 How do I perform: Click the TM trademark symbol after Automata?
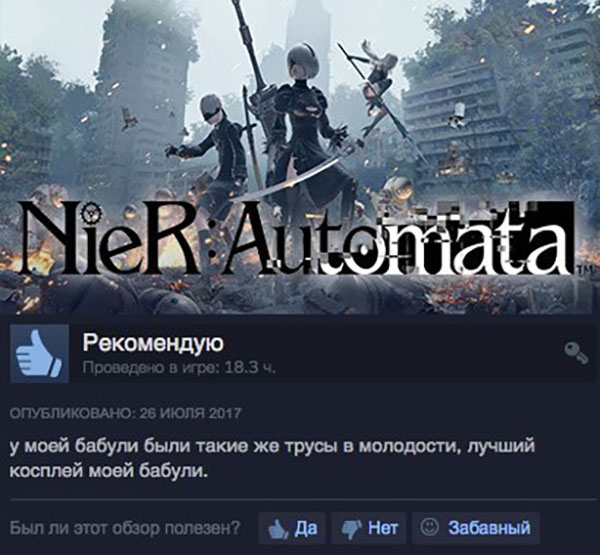[581, 271]
